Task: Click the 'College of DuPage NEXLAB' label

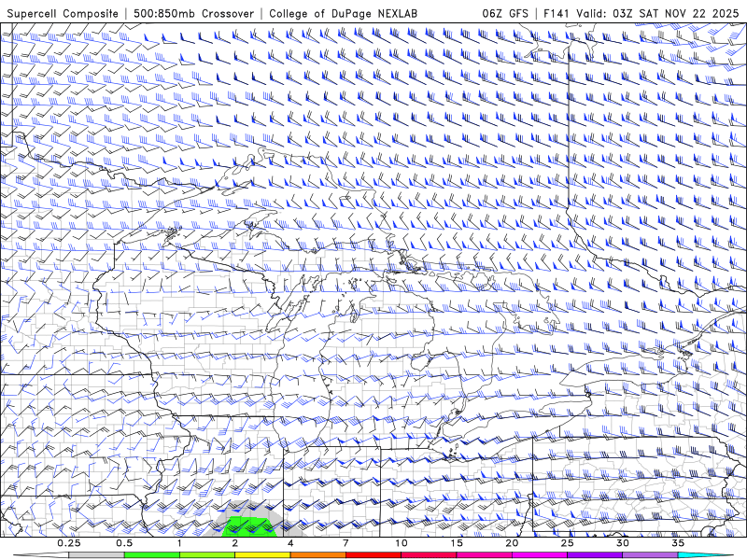Action: click(343, 13)
